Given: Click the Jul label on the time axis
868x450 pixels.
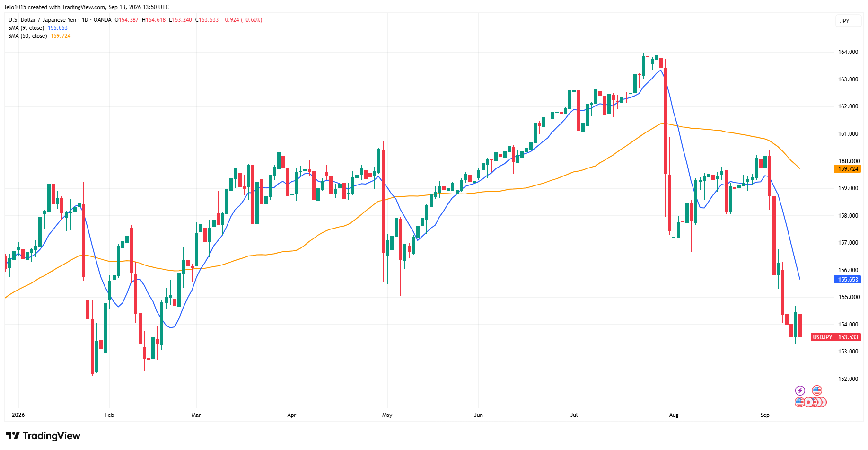Looking at the screenshot, I should [574, 415].
